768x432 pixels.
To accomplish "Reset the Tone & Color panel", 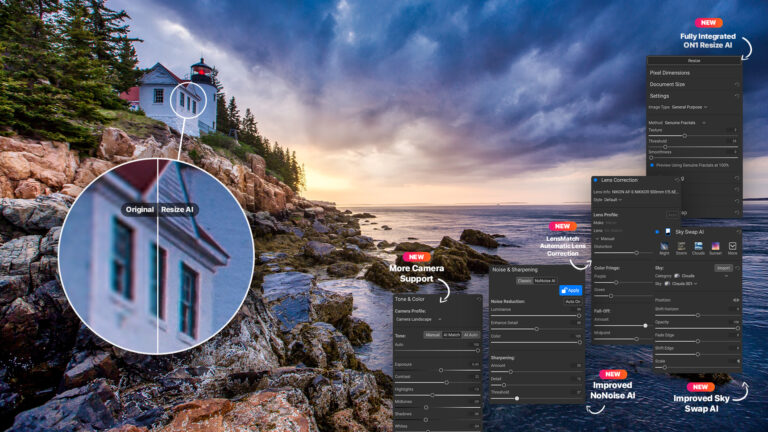I will (x=479, y=299).
